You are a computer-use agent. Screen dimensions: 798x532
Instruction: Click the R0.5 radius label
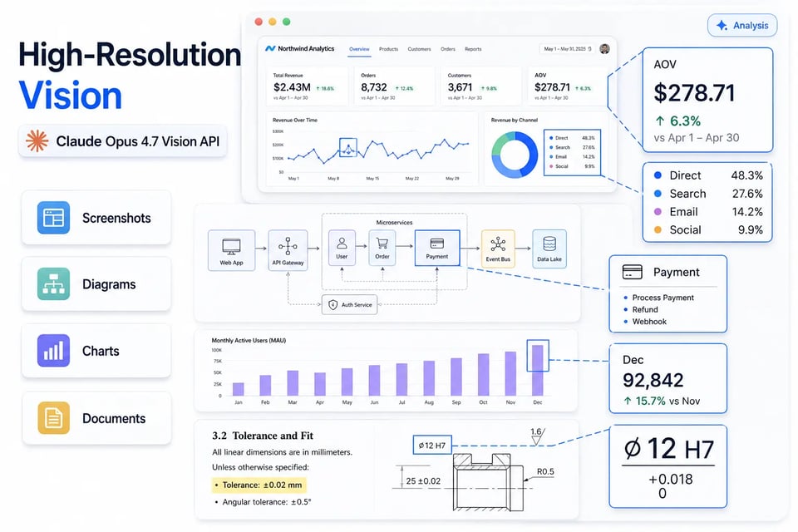[545, 472]
